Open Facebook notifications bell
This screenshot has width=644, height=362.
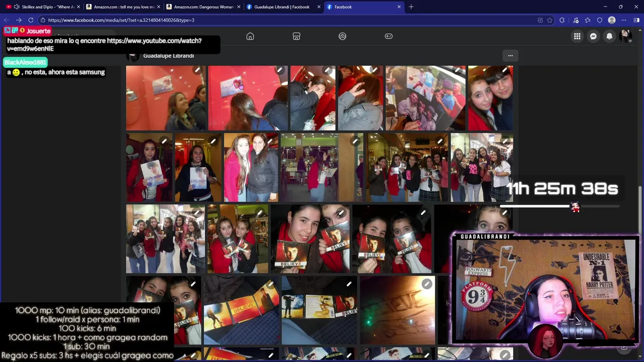click(609, 36)
